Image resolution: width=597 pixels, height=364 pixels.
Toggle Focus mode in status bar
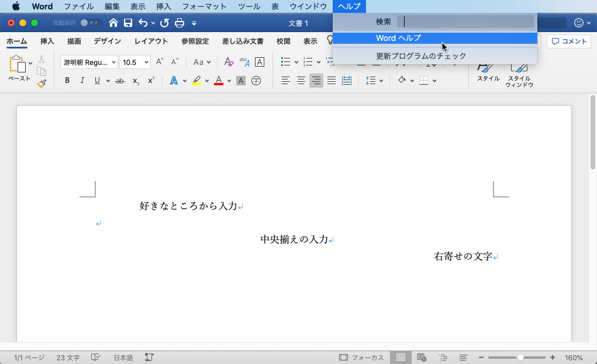(361, 358)
